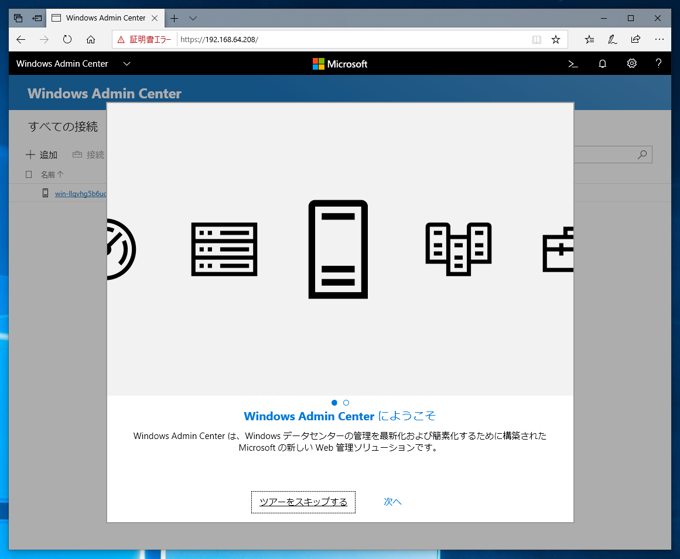Viewport: 680px width, 559px height.
Task: Click the toolbox icon at right edge
Action: coord(558,249)
